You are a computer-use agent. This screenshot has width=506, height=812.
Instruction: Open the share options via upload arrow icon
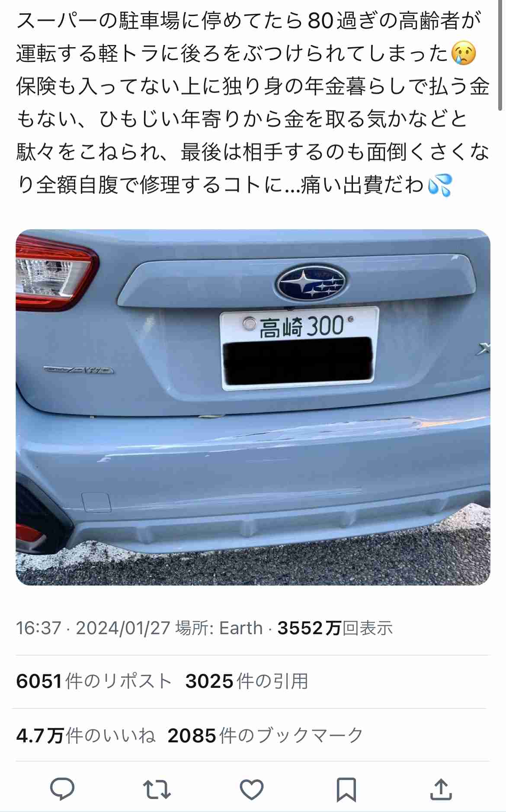(x=441, y=789)
